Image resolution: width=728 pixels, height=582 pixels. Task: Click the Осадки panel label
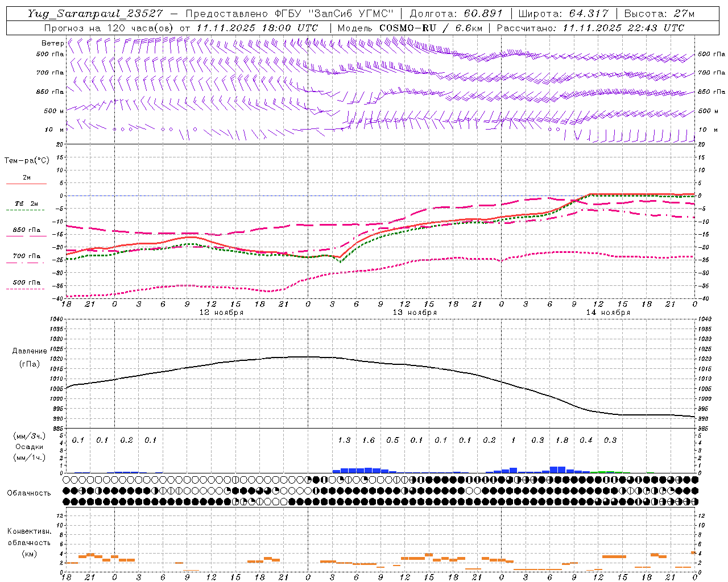click(x=29, y=447)
